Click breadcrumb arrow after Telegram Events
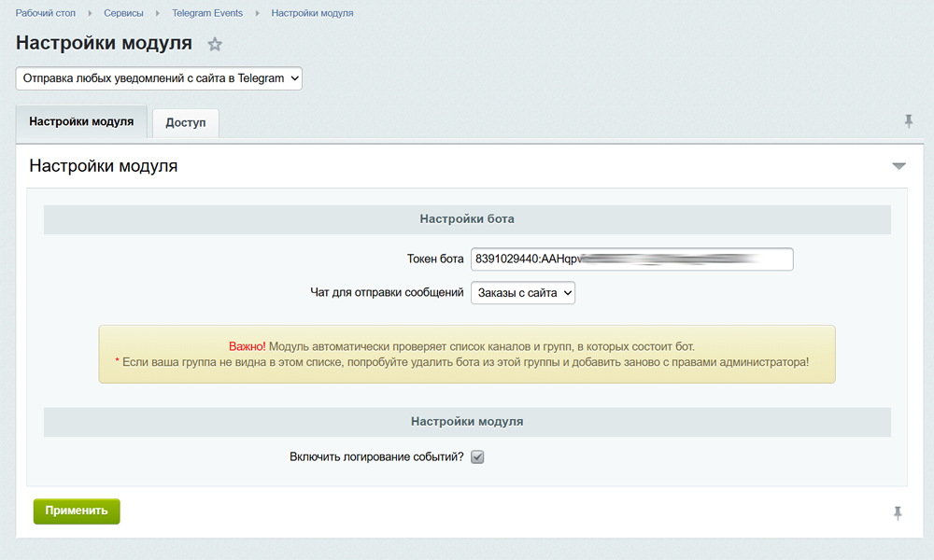The width and height of the screenshot is (934, 560). click(257, 14)
